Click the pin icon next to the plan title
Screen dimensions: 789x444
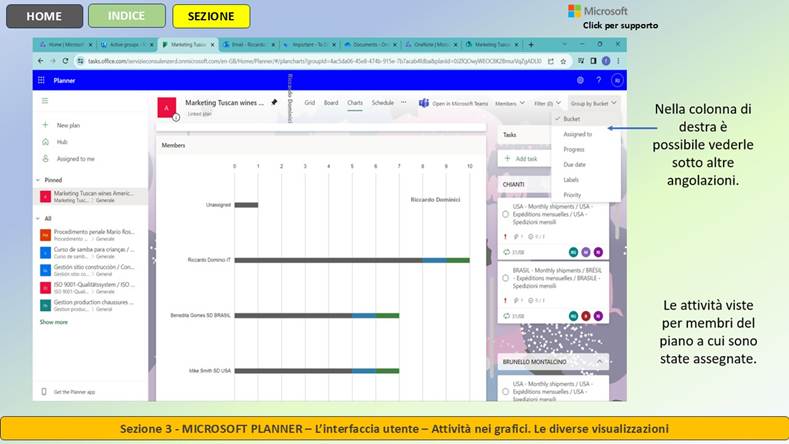pyautogui.click(x=274, y=102)
